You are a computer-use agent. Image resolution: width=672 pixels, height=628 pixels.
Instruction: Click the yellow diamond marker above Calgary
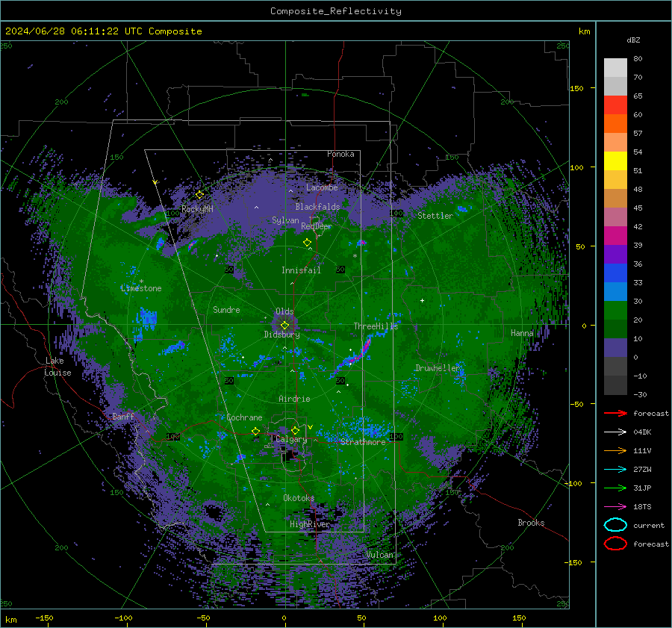click(295, 430)
